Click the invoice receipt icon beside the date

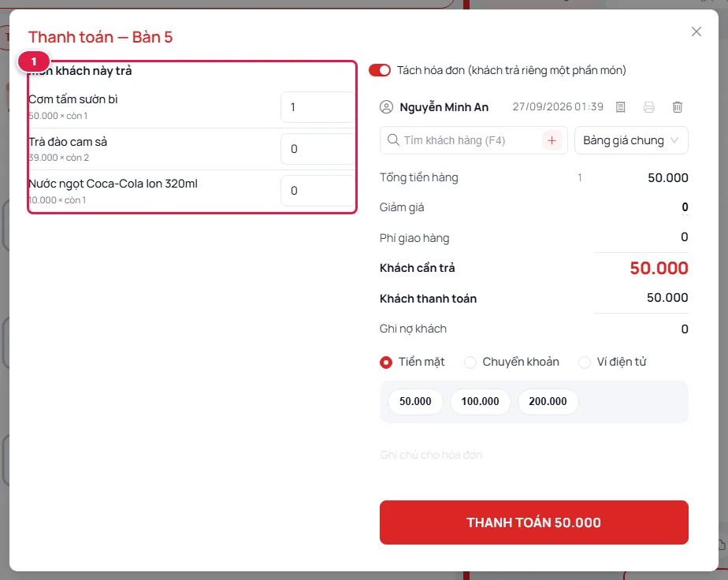click(620, 107)
